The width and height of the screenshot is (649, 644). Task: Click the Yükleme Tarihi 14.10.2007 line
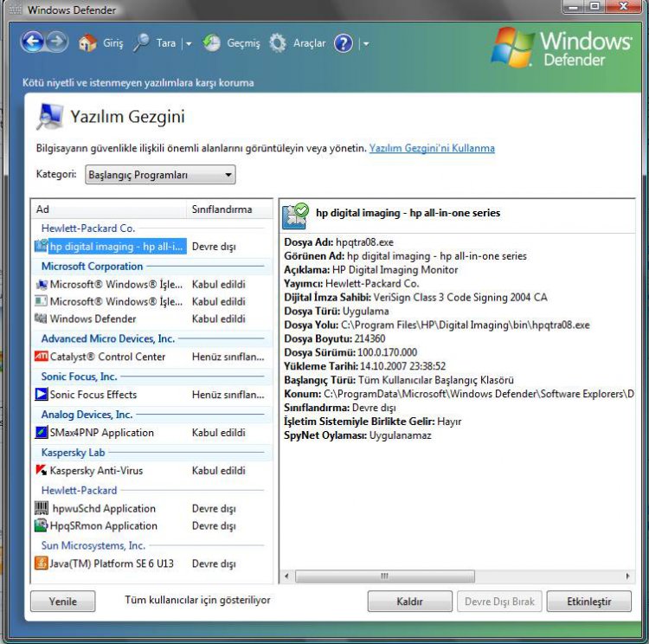pos(364,366)
